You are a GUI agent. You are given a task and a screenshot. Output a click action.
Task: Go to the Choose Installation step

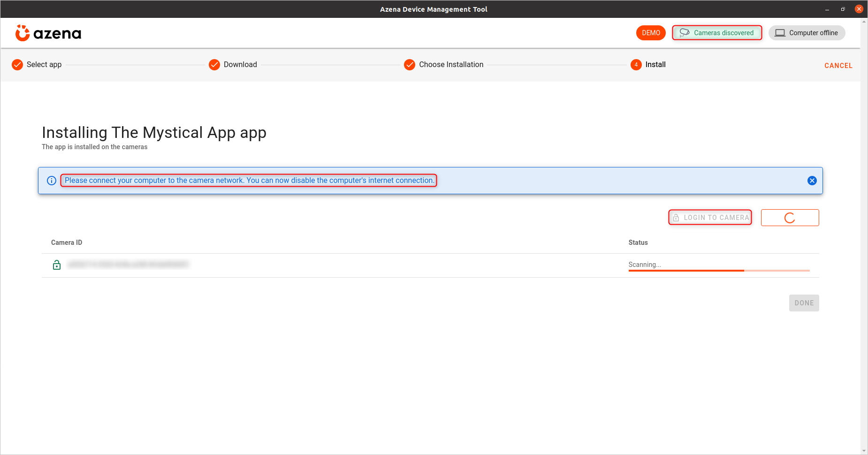click(451, 65)
